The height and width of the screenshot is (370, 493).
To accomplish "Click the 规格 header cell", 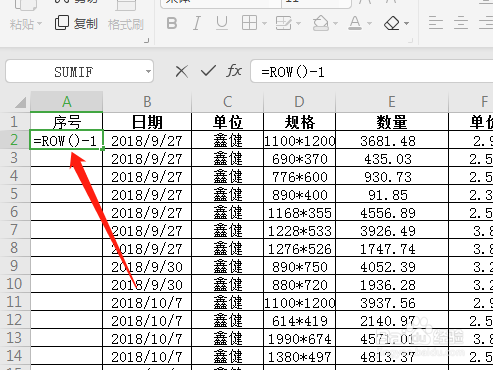I will pyautogui.click(x=299, y=122).
